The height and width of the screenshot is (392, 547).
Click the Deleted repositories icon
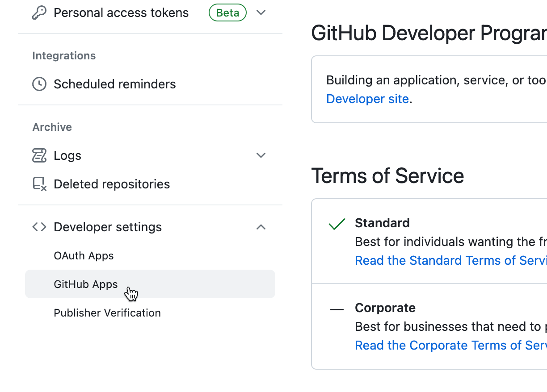39,184
